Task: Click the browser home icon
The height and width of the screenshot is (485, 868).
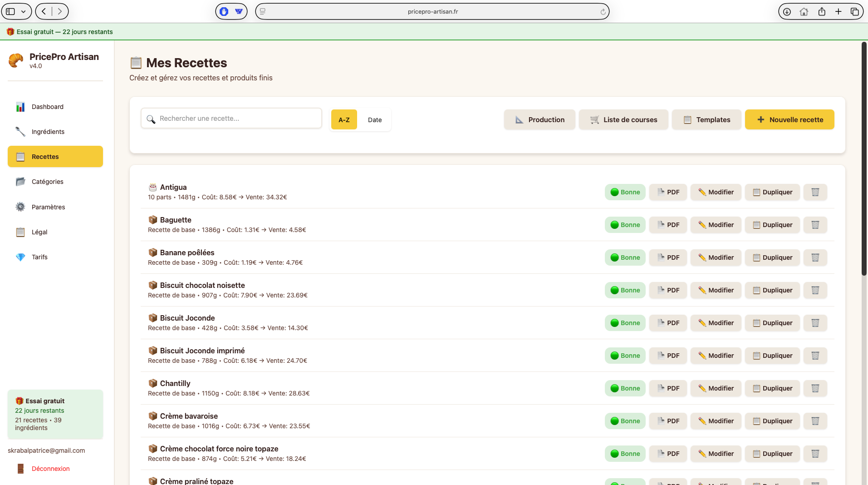Action: click(804, 12)
